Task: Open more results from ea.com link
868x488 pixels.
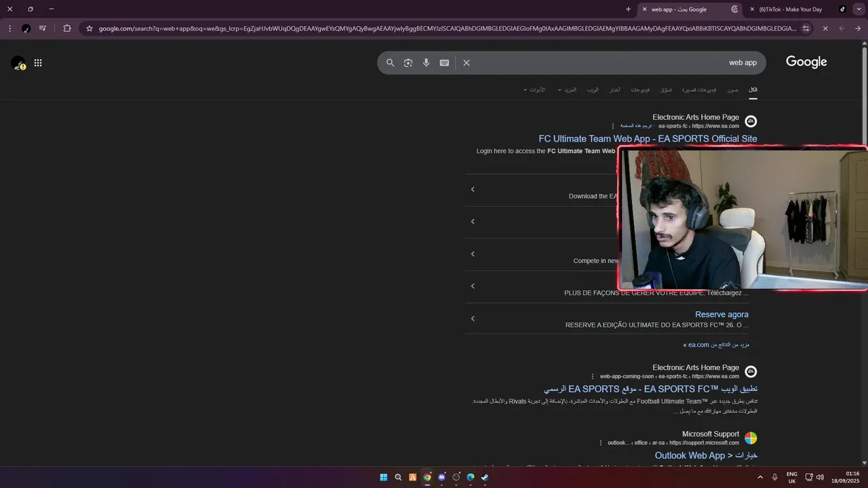Action: pos(716,345)
